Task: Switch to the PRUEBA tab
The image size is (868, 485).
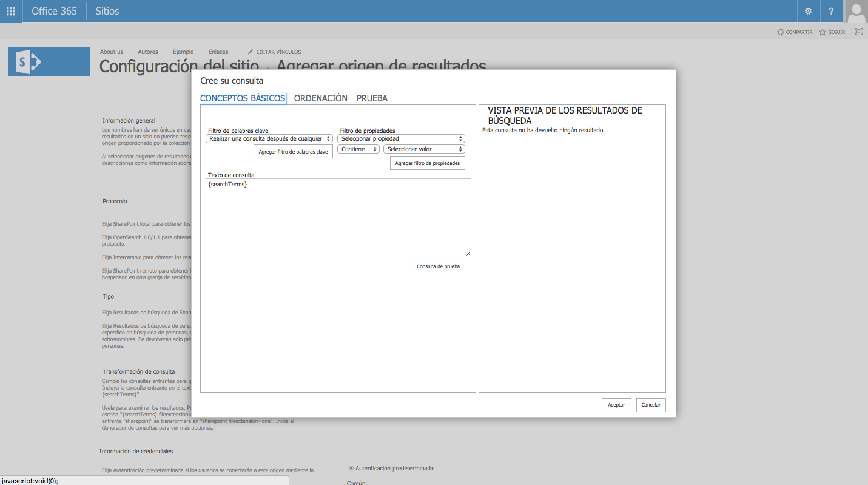Action: coord(371,98)
